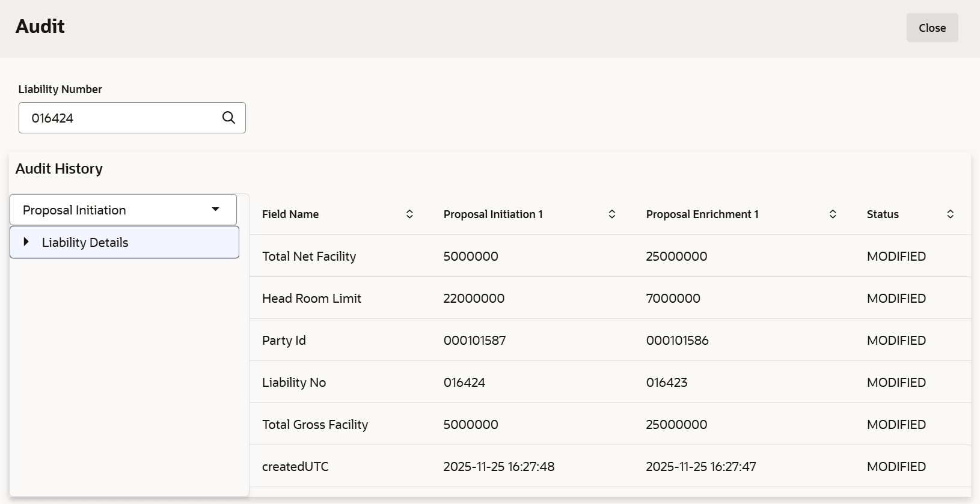
Task: Open the Proposal Initiation dropdown
Action: tap(123, 210)
